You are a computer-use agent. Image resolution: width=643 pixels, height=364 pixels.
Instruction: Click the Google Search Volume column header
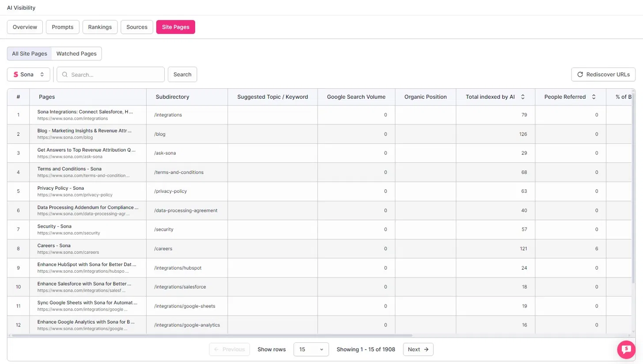pos(356,97)
